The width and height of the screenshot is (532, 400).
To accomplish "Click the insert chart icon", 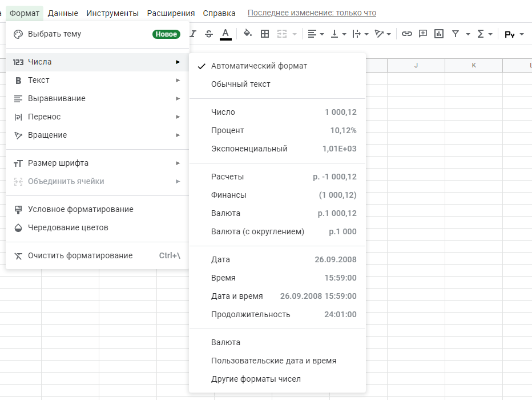I will coord(439,34).
